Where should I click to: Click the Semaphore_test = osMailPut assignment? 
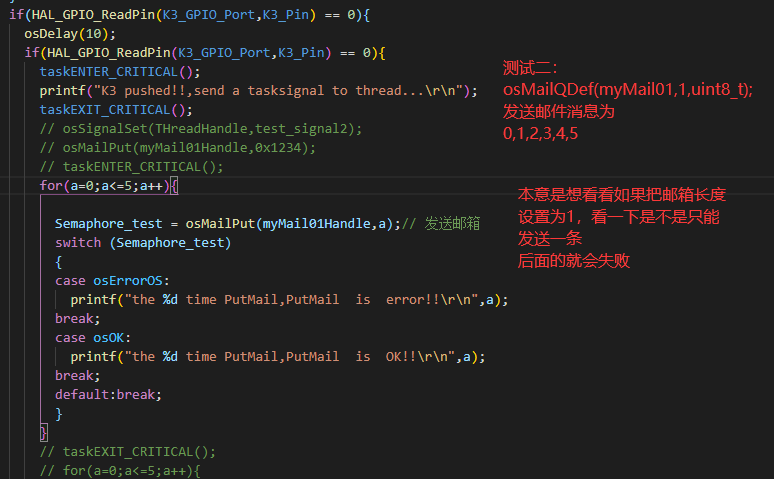coord(228,224)
